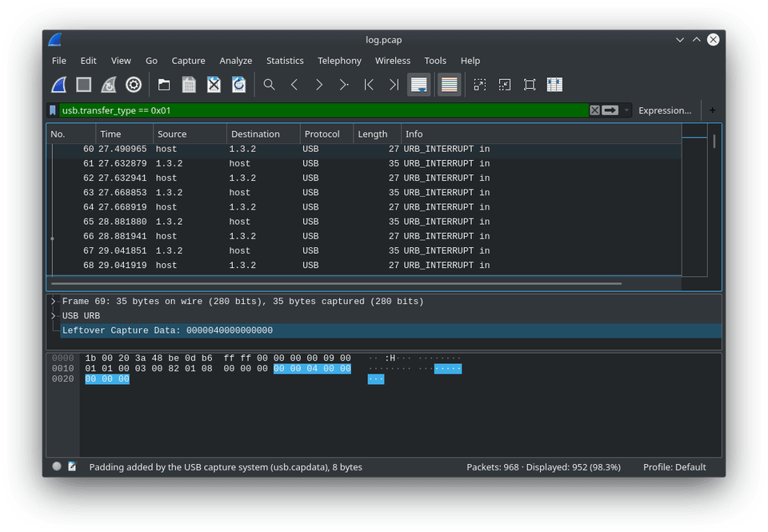Open recent filter history dropdown
This screenshot has height=532, width=768.
point(626,110)
